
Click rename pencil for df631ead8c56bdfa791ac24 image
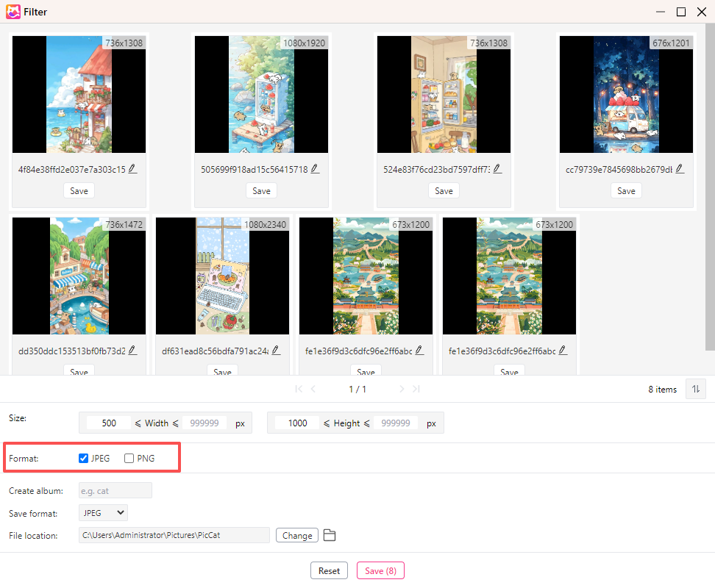[276, 351]
